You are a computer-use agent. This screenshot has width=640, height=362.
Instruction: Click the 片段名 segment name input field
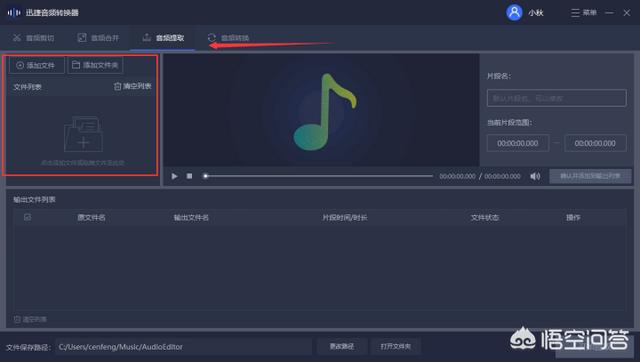[x=556, y=98]
